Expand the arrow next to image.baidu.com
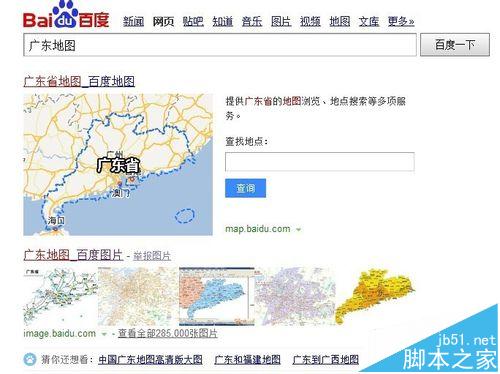This screenshot has height=374, width=500. point(104,334)
